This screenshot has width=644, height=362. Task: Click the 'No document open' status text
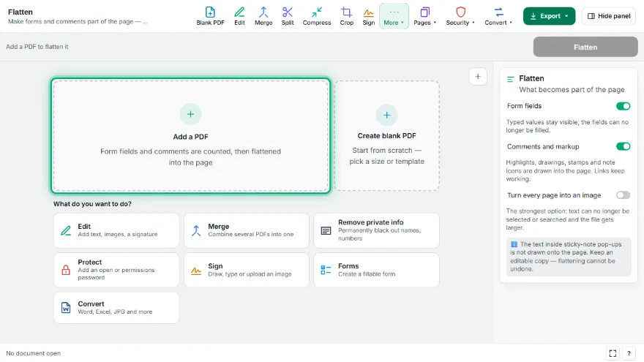click(33, 353)
